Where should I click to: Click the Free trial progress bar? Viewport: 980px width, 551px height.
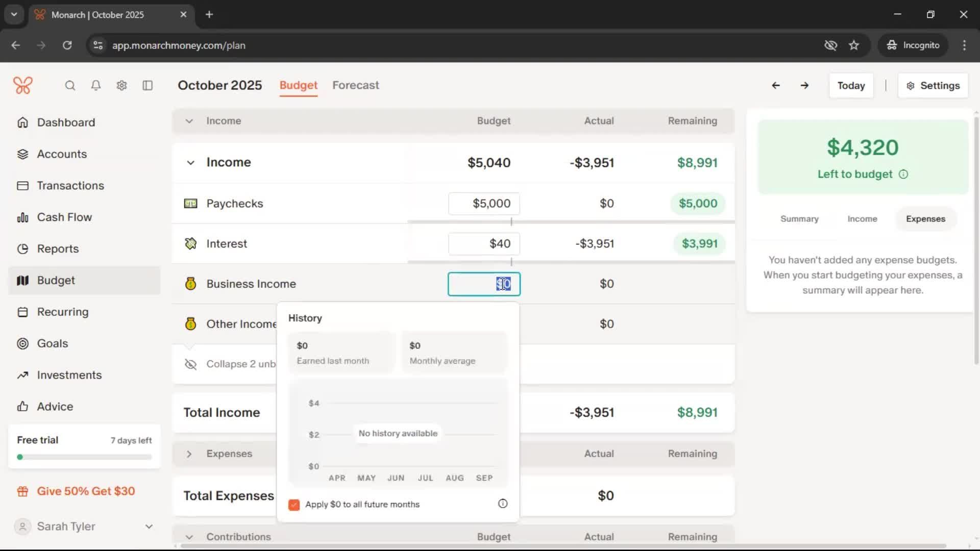[84, 457]
